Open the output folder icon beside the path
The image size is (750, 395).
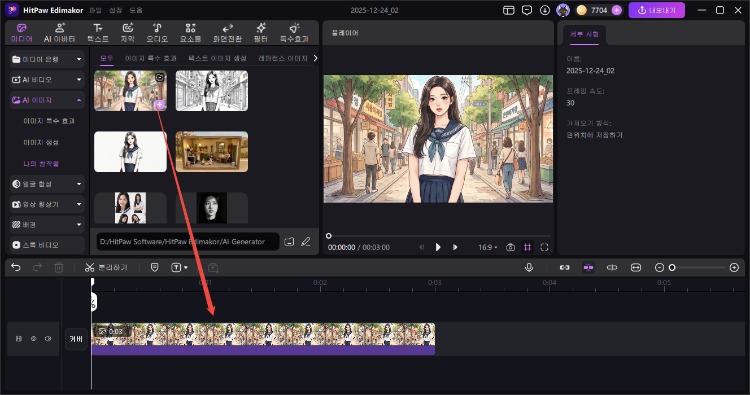289,241
